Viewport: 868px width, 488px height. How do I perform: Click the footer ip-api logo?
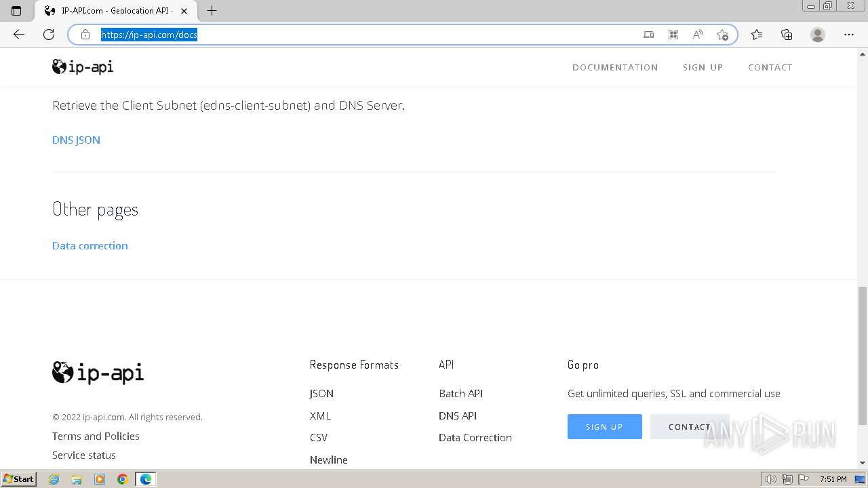(98, 373)
